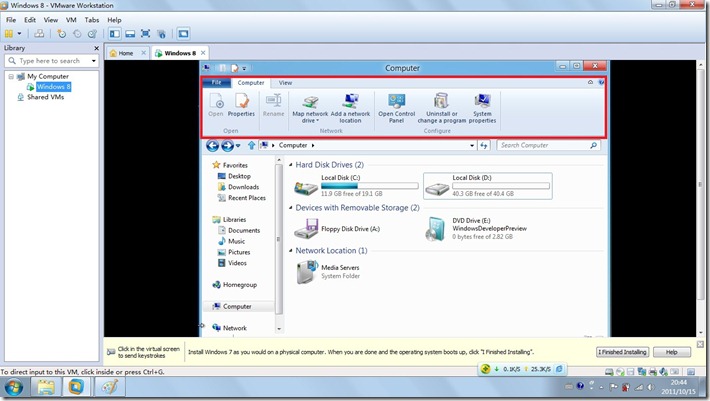Click Send Ctrl+Alt+Del toolbar icon

(39, 33)
